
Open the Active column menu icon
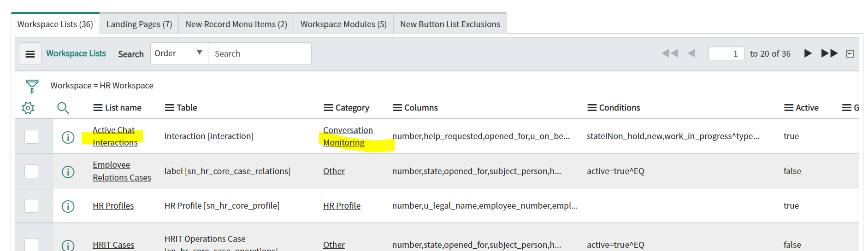click(x=789, y=108)
